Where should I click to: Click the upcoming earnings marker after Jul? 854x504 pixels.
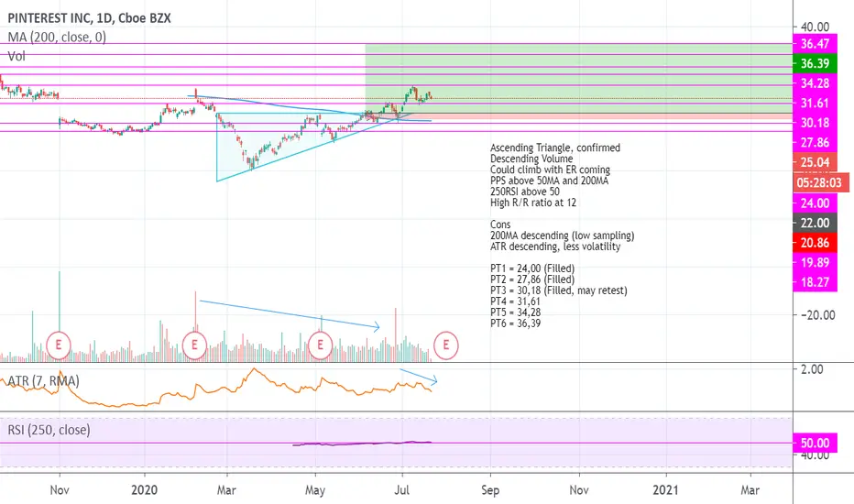point(446,345)
